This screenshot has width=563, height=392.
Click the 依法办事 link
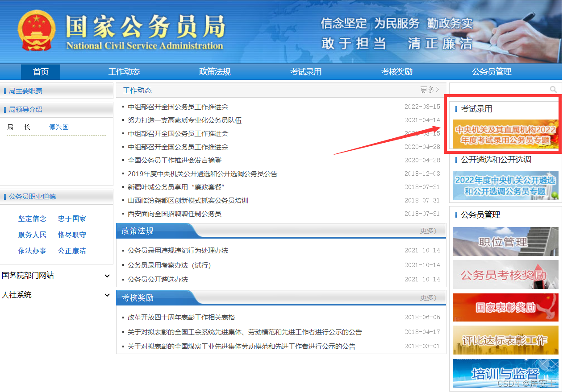tap(32, 251)
